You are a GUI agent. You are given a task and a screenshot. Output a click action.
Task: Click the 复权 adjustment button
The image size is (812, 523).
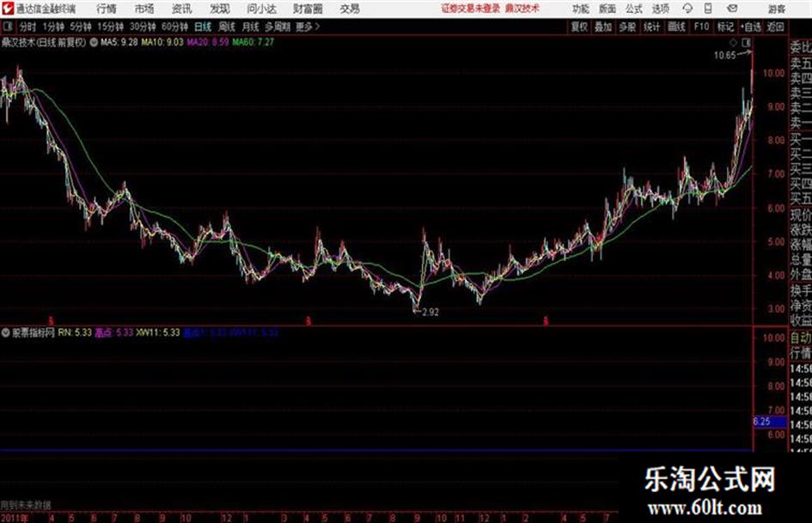tap(579, 27)
